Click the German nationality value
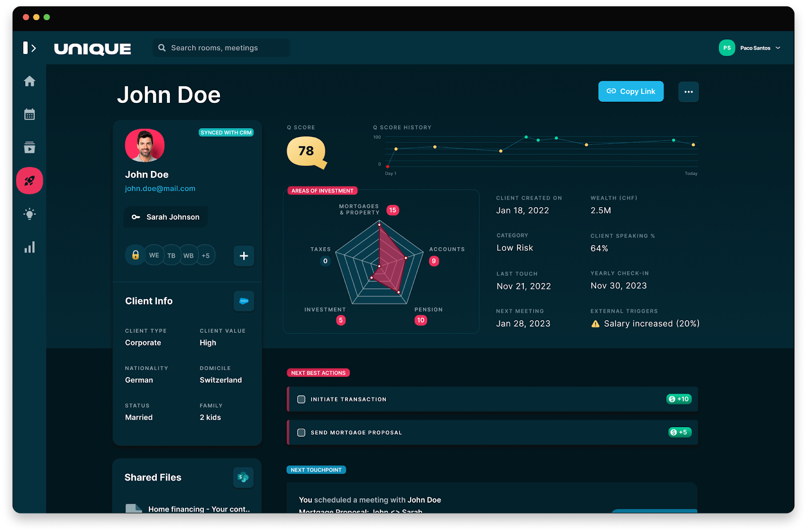This screenshot has width=807, height=532. (x=139, y=380)
